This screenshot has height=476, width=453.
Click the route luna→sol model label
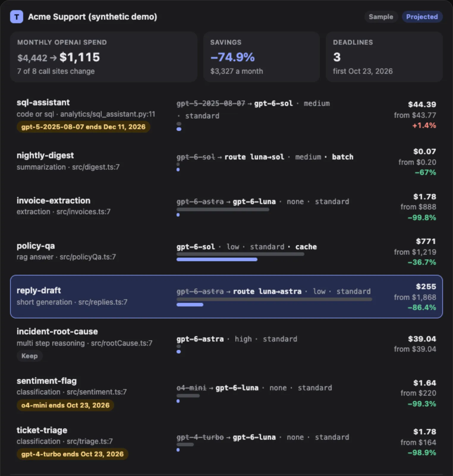coord(254,157)
